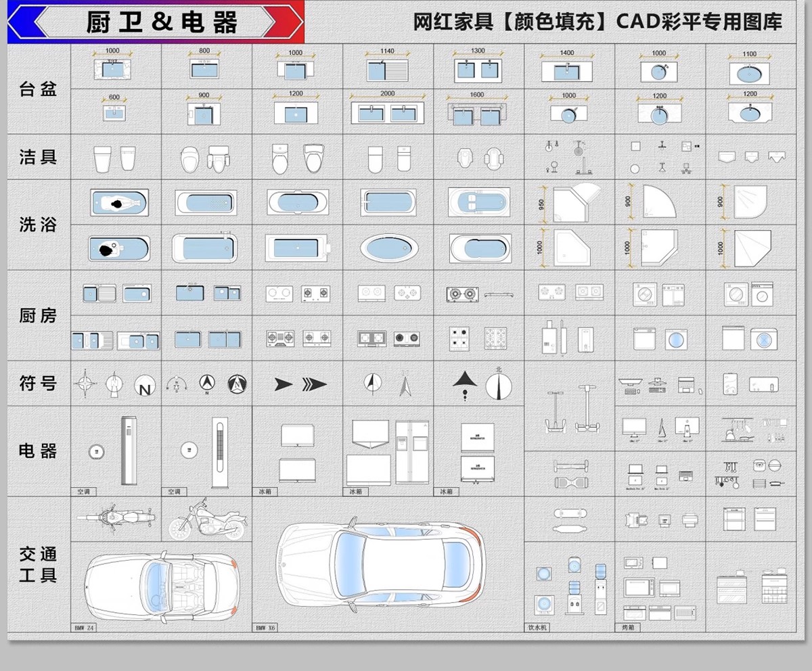
Task: Pick the solid single arrowhead symbol
Action: (284, 384)
